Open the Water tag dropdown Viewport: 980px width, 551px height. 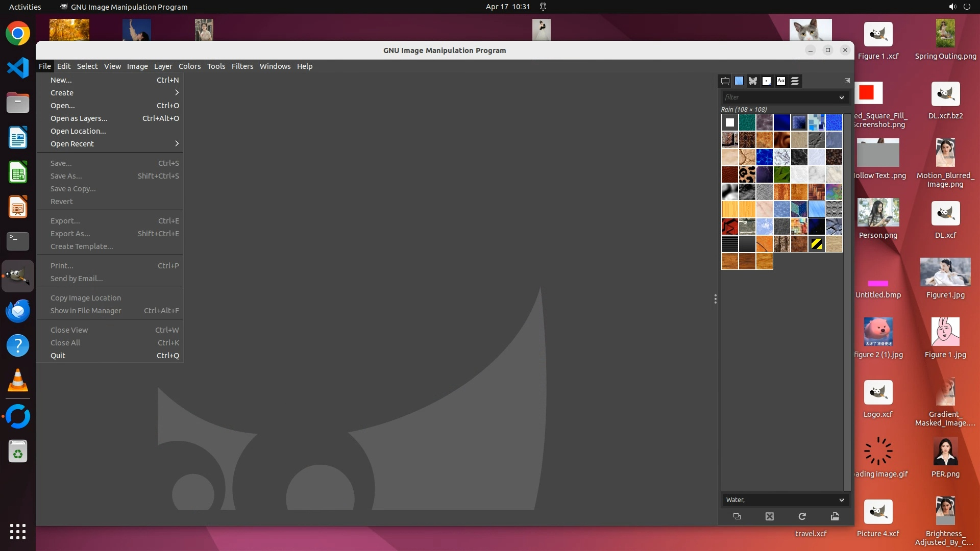(x=841, y=500)
